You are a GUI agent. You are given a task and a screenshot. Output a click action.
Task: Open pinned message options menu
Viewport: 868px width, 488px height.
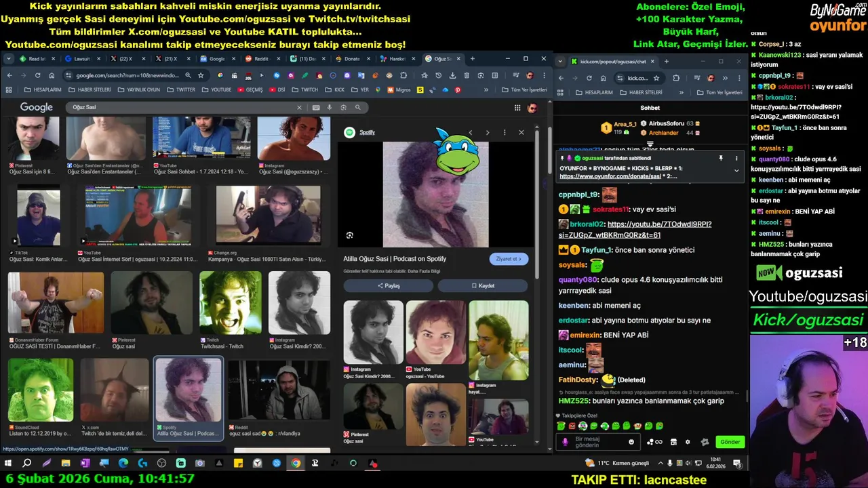coord(736,158)
